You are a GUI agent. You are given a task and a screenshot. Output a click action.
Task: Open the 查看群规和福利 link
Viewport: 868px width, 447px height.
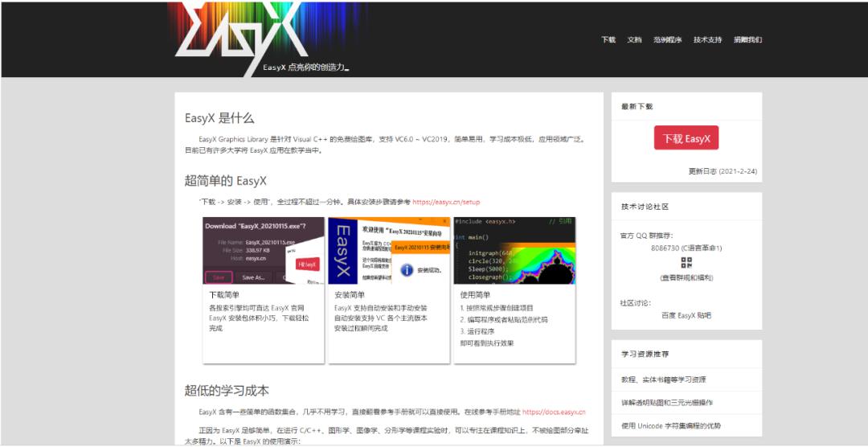(686, 277)
